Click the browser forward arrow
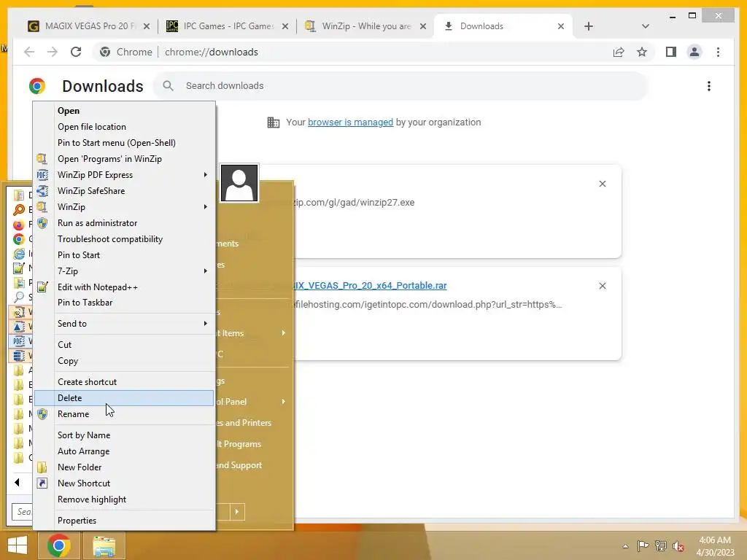Screen dimensions: 747x560 (x=53, y=52)
